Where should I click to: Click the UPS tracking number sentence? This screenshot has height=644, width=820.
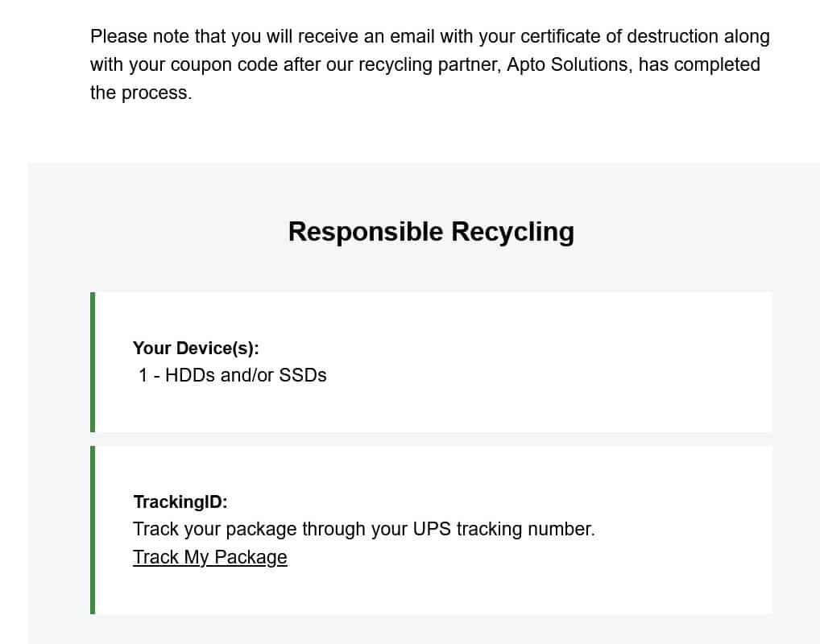pos(364,529)
